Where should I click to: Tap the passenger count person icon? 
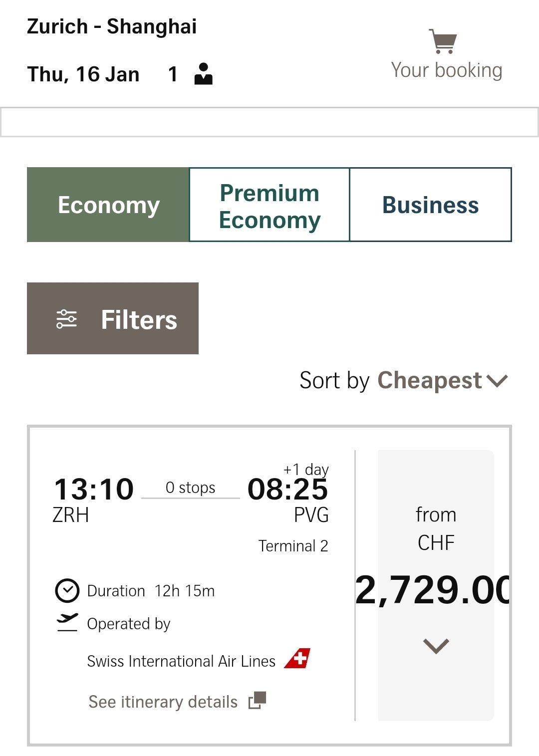click(x=203, y=74)
